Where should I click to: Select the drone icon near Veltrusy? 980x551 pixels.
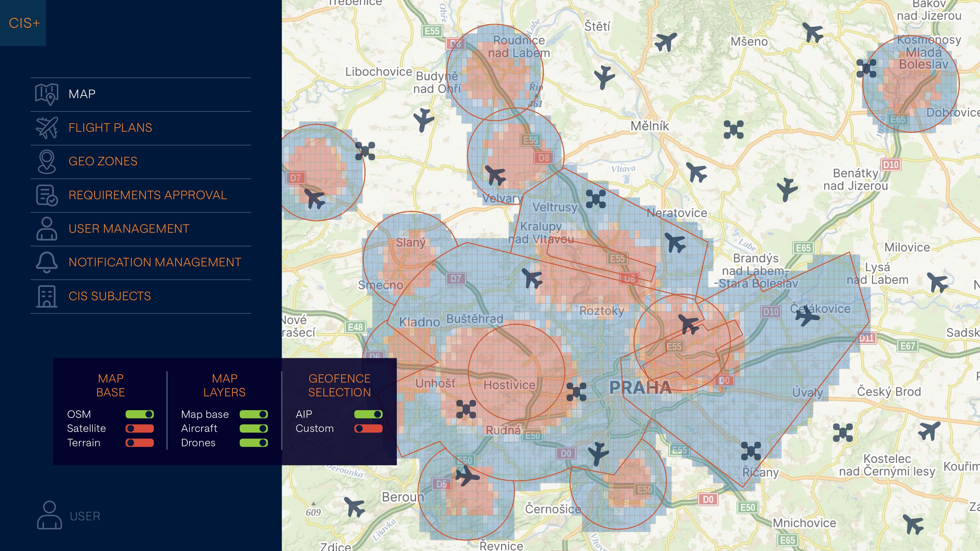coord(596,199)
